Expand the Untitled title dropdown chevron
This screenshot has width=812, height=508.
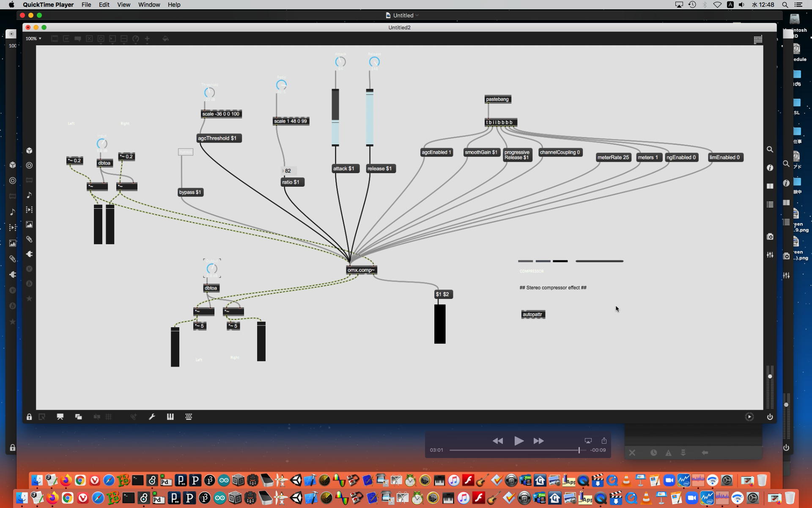point(417,15)
